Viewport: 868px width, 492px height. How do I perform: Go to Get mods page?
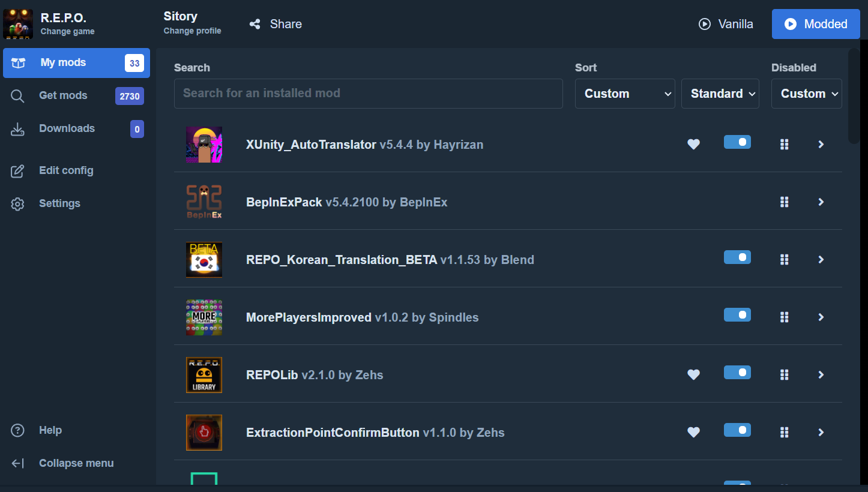point(76,96)
